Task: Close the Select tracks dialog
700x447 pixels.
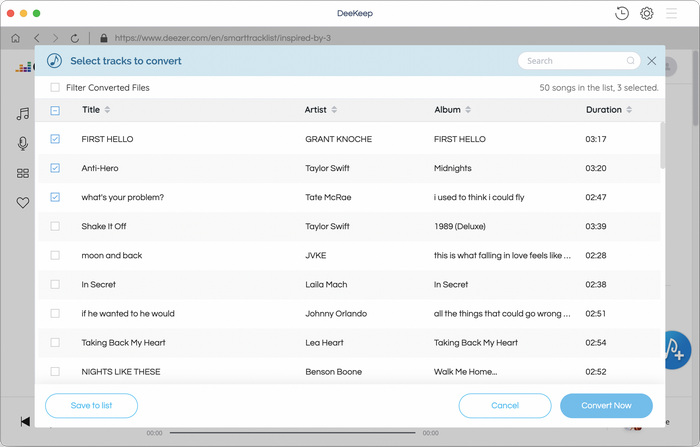Action: 652,61
